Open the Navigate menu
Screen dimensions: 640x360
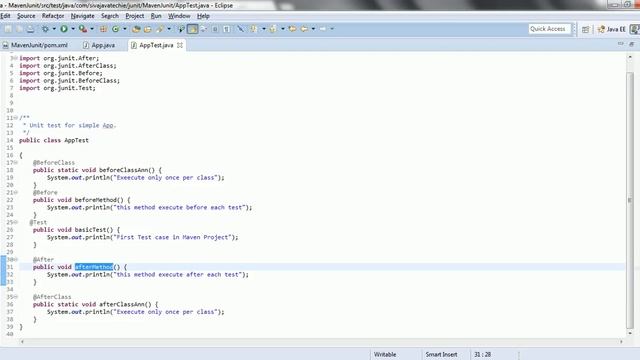pyautogui.click(x=82, y=16)
